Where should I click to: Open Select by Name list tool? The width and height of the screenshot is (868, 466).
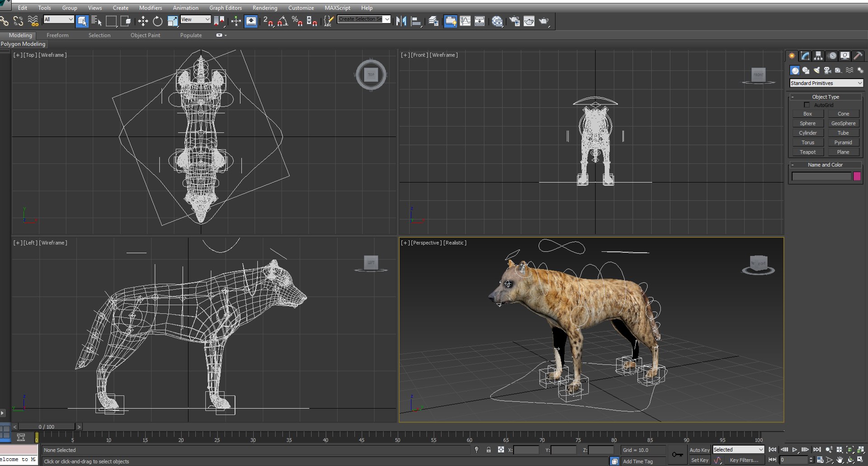tap(96, 21)
